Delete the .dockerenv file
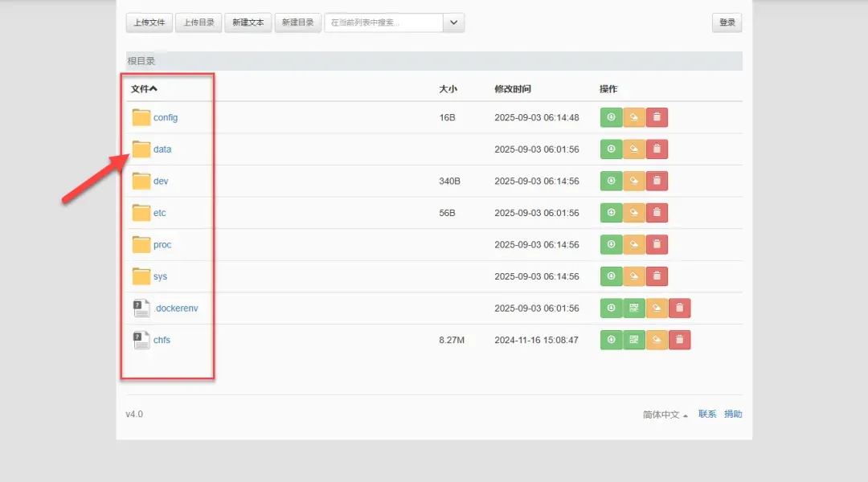Viewport: 868px width, 482px height. (x=679, y=308)
